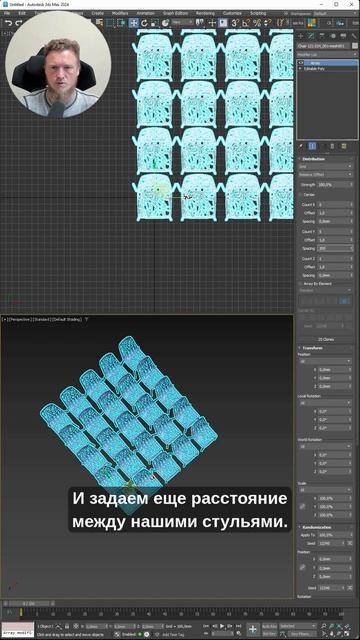Screen dimensions: 360x640
Task: Open the File menu
Action: coord(7,13)
